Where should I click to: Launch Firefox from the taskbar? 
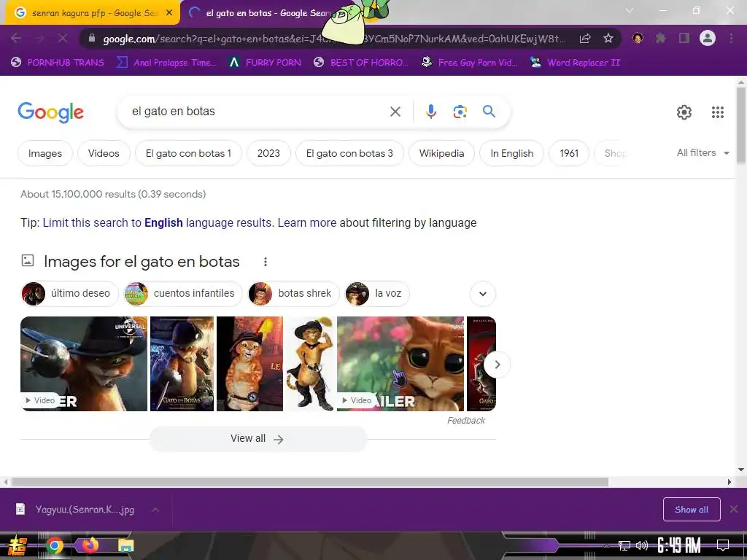tap(90, 545)
